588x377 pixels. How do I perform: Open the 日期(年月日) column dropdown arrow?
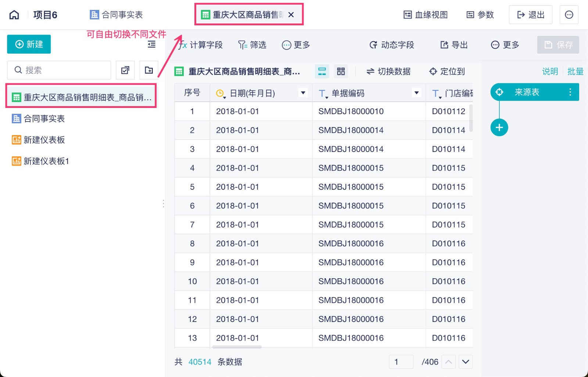(x=303, y=93)
